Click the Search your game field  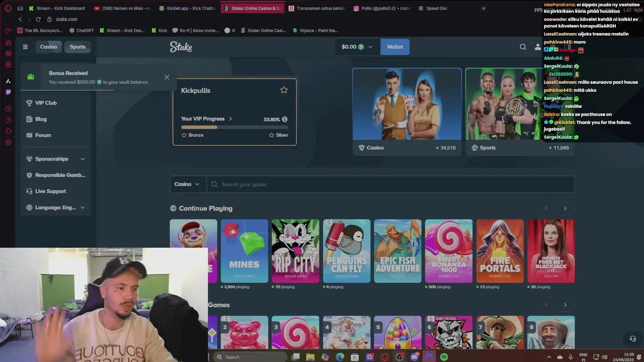coord(390,184)
